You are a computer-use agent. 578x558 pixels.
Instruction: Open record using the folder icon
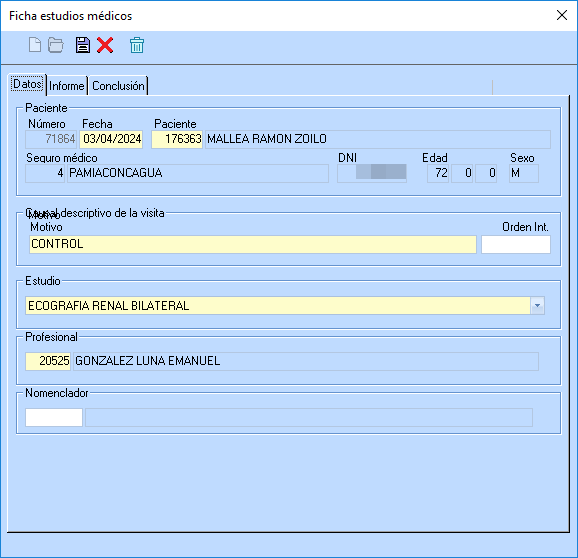(x=56, y=45)
